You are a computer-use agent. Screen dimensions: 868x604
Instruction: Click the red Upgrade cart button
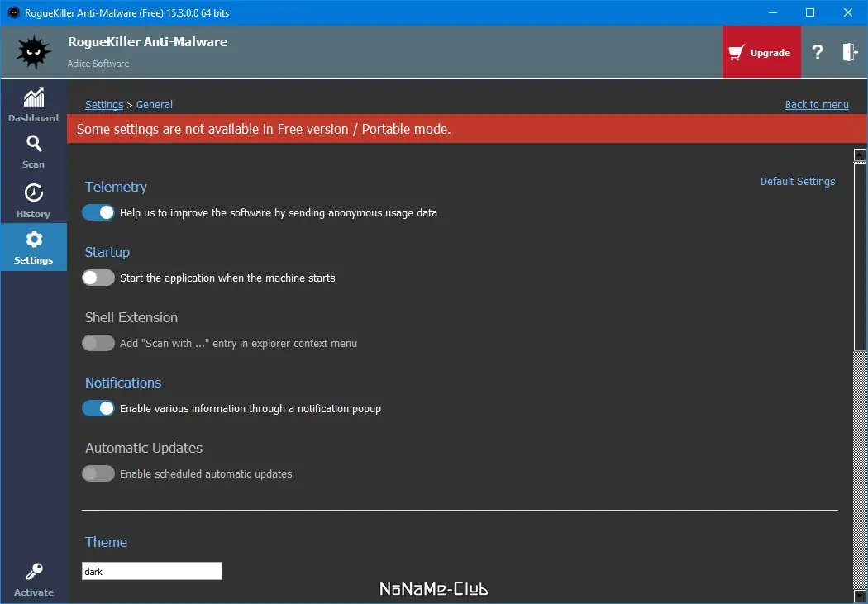[761, 53]
